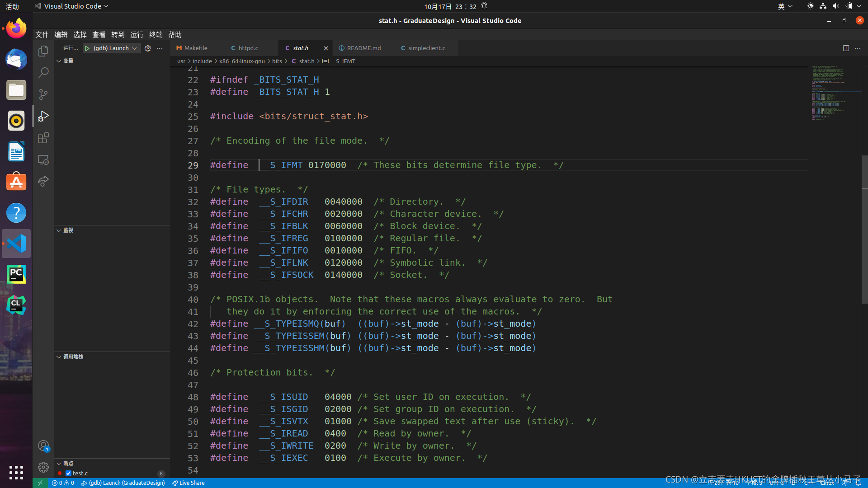
Task: Click 'include' breadcrumb segment
Action: (x=202, y=61)
